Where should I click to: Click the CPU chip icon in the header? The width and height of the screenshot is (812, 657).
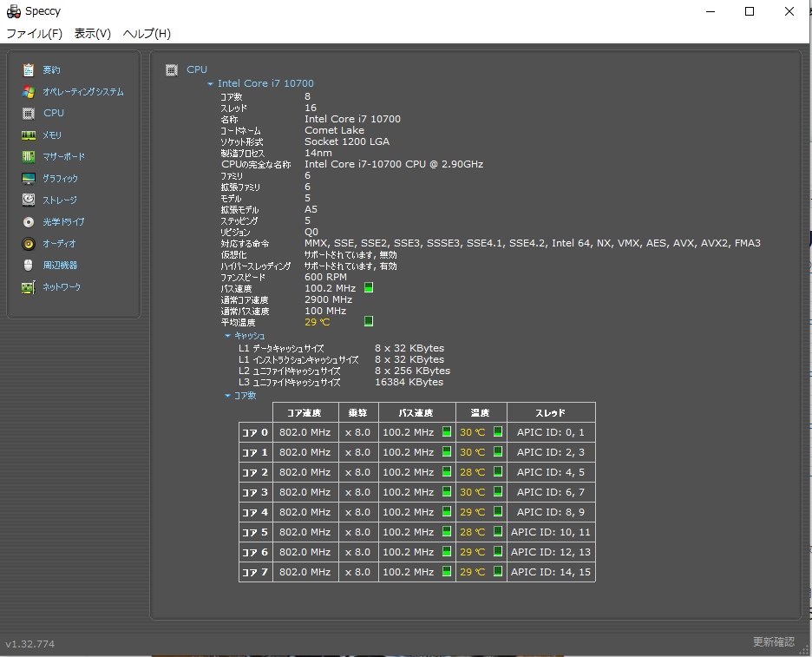point(171,69)
